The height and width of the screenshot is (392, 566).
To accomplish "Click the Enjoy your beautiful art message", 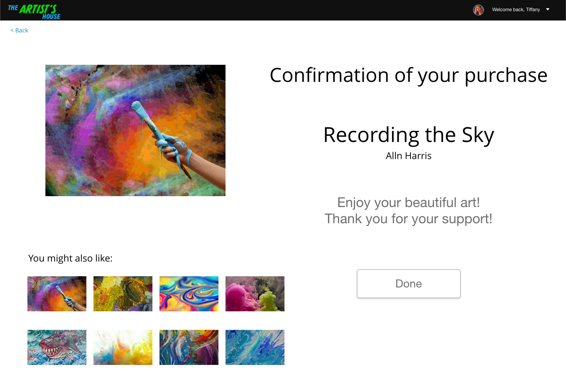I will (x=409, y=203).
